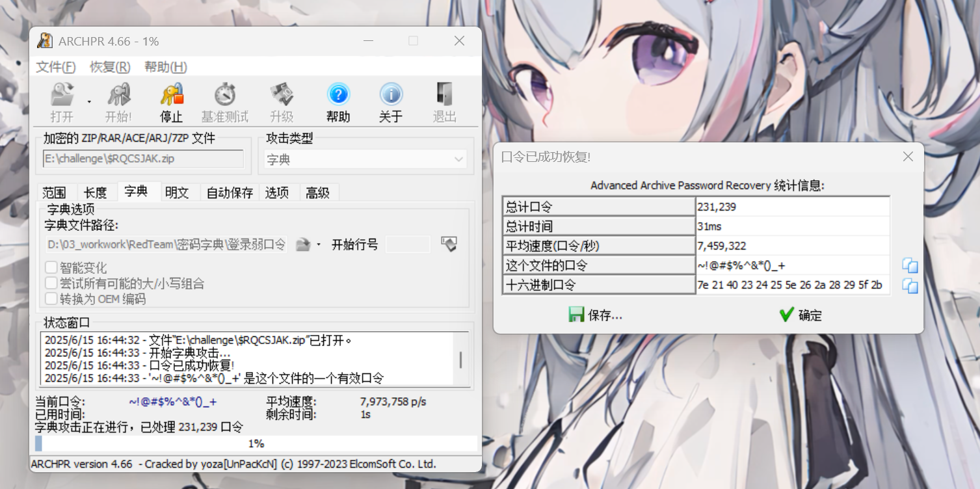Screen dimensions: 980x489
Task: Click the 打开 (Open) toolbar icon
Action: [62, 95]
